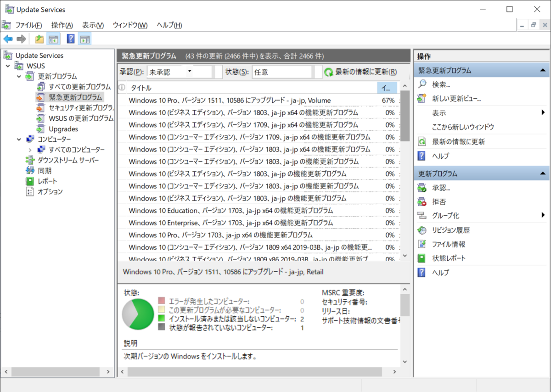Open the ファイル(F) menu
This screenshot has width=551, height=392.
click(x=28, y=25)
